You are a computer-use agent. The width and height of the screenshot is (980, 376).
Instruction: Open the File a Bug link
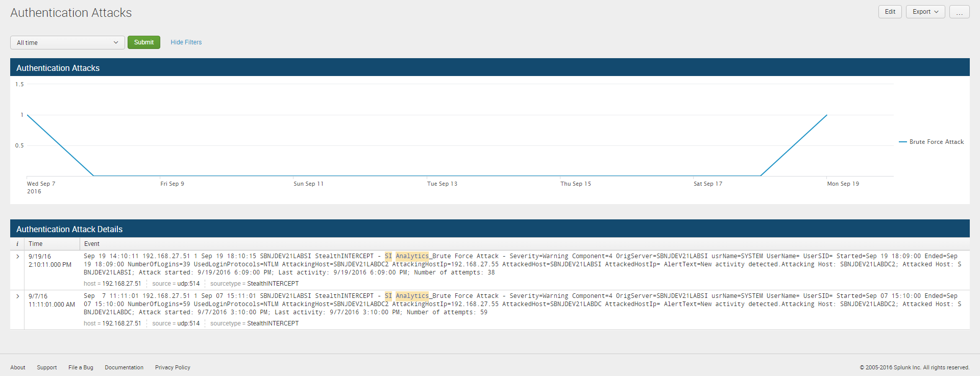point(81,367)
